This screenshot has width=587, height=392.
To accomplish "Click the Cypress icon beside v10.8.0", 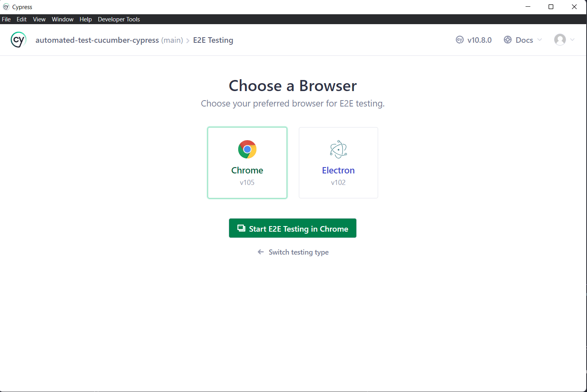I will [x=459, y=40].
